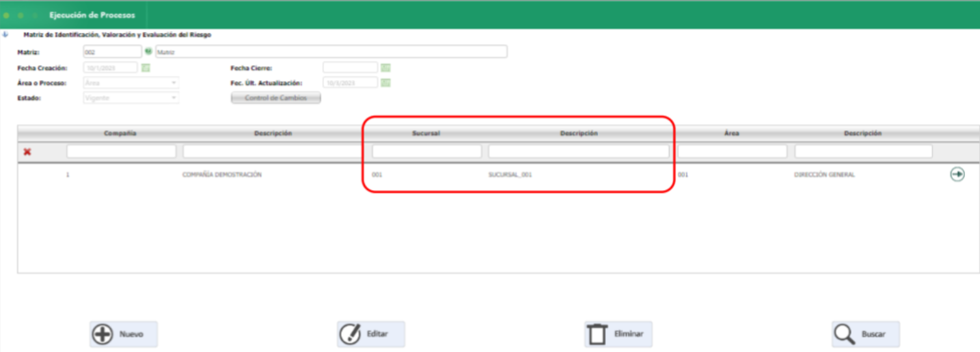Click the Matriz code field showing 002
980x352 pixels.
coord(113,51)
